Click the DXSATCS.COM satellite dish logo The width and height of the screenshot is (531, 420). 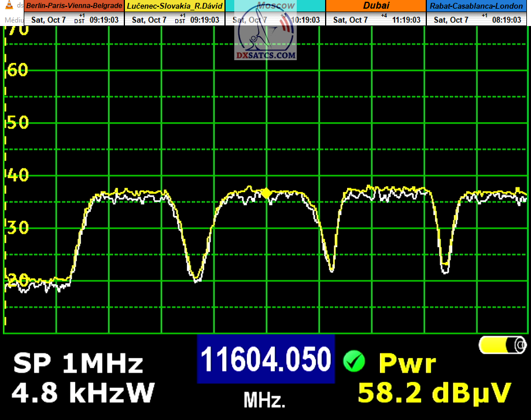click(265, 34)
